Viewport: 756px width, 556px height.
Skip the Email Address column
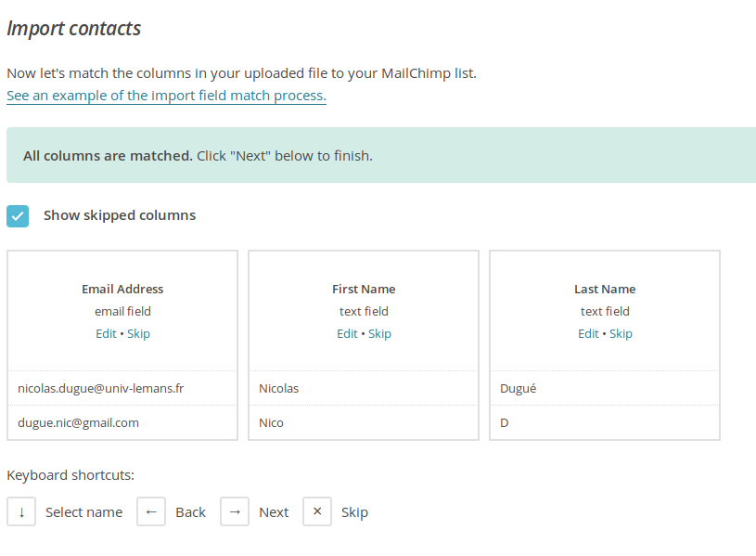[138, 333]
